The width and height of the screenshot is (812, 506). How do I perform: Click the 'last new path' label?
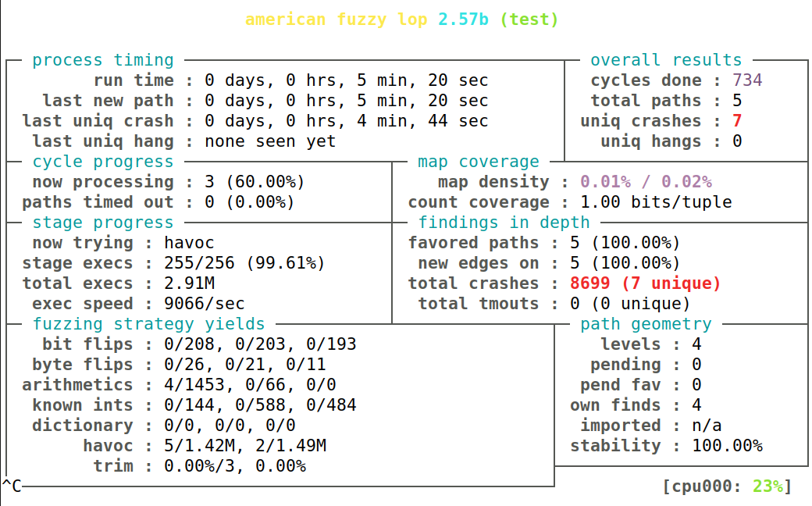109,101
